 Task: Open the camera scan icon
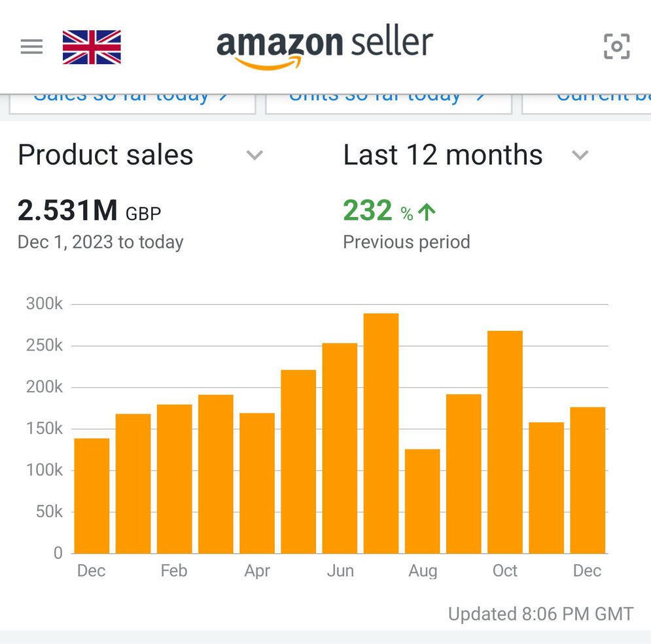click(x=616, y=46)
